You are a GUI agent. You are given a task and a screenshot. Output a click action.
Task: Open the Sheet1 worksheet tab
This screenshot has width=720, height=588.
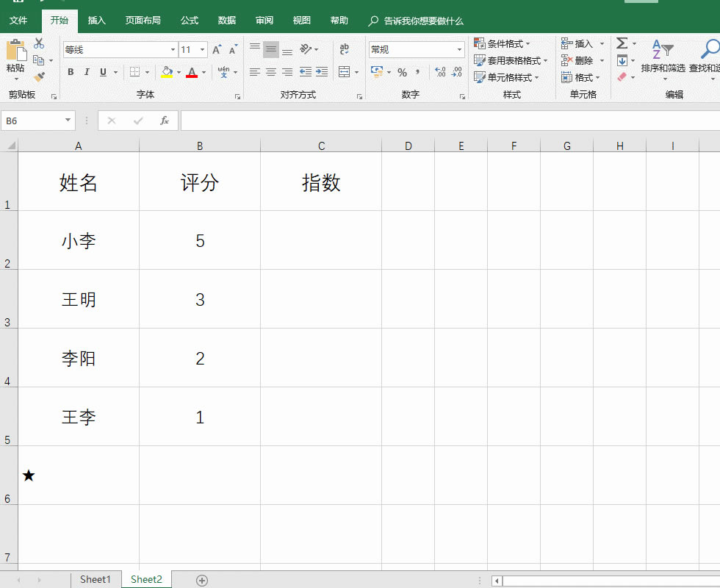coord(96,579)
